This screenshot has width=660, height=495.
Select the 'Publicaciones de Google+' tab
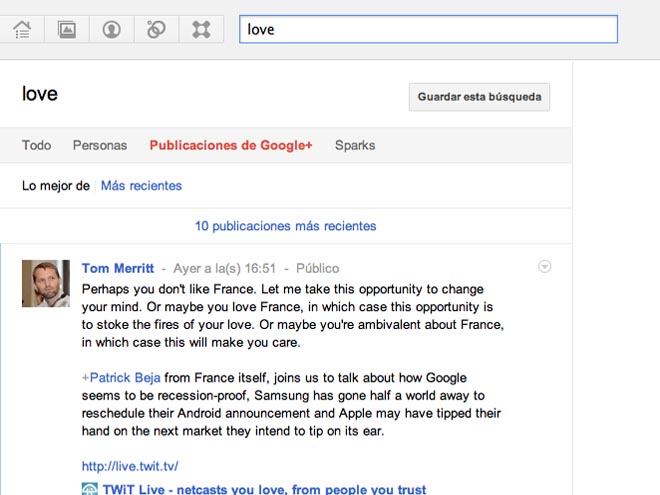pos(231,145)
